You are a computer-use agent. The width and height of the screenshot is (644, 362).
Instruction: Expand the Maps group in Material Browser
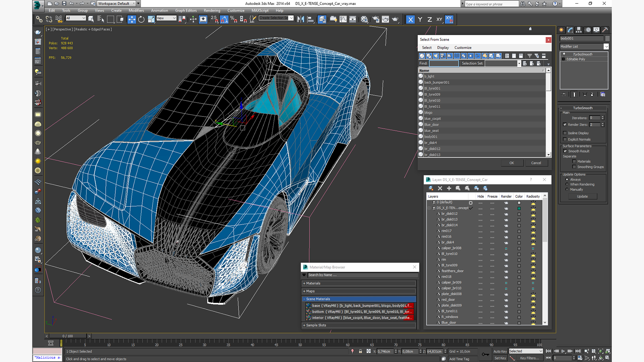coord(359,291)
